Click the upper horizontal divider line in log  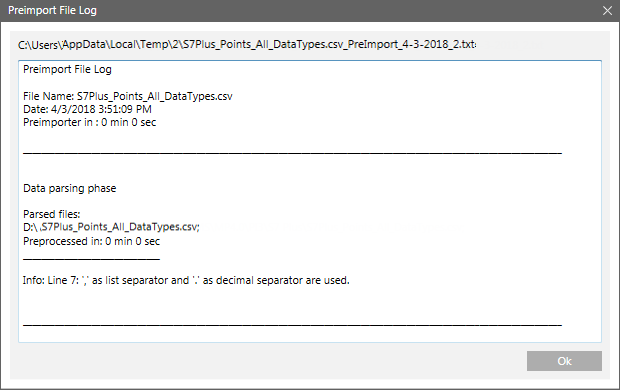(x=292, y=153)
